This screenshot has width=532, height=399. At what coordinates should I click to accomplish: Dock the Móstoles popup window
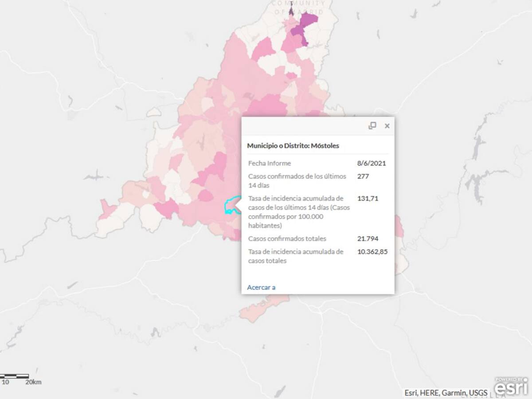pos(372,126)
